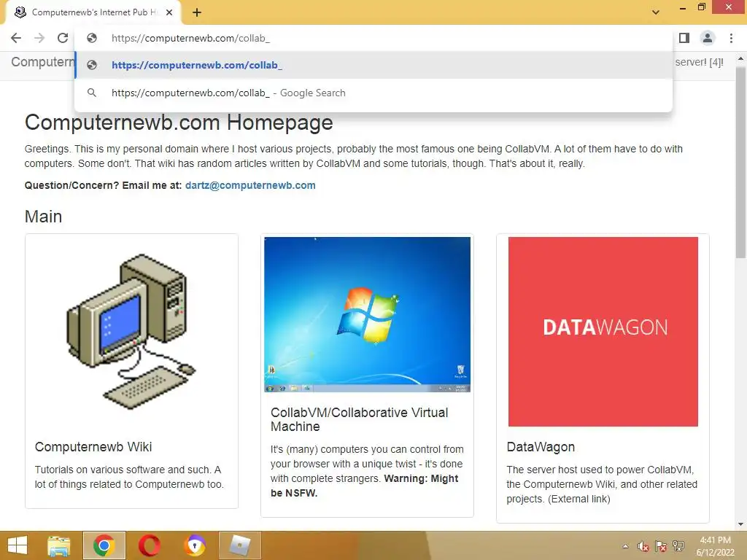Screen dimensions: 747x560
Task: Click the muted volume tray icon
Action: [x=643, y=546]
